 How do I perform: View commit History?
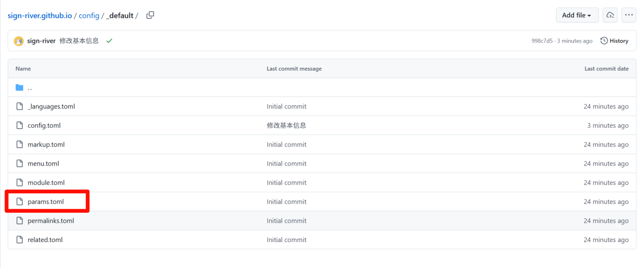615,41
